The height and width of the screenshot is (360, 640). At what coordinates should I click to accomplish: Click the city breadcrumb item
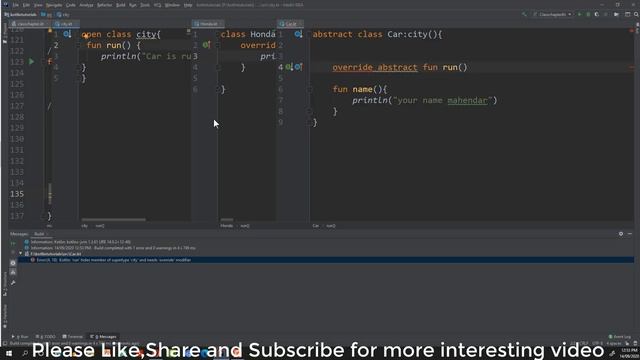coord(63,14)
